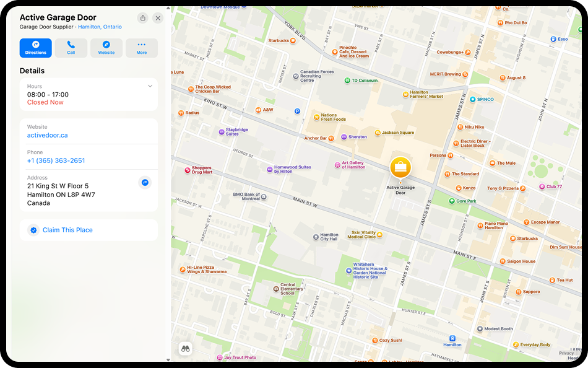Select the BMO Bank of Montreal marker
Screen dimensions: 588x368
click(x=264, y=196)
